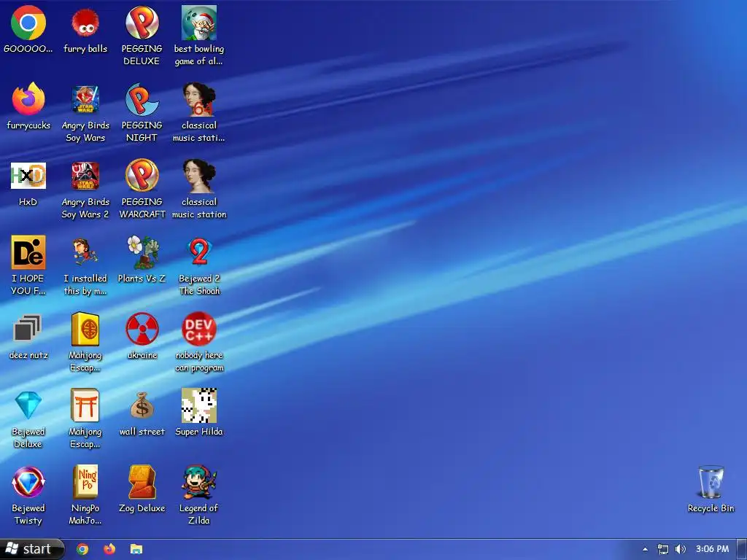Launch Firefox from the taskbar
747x560 pixels.
pos(109,549)
